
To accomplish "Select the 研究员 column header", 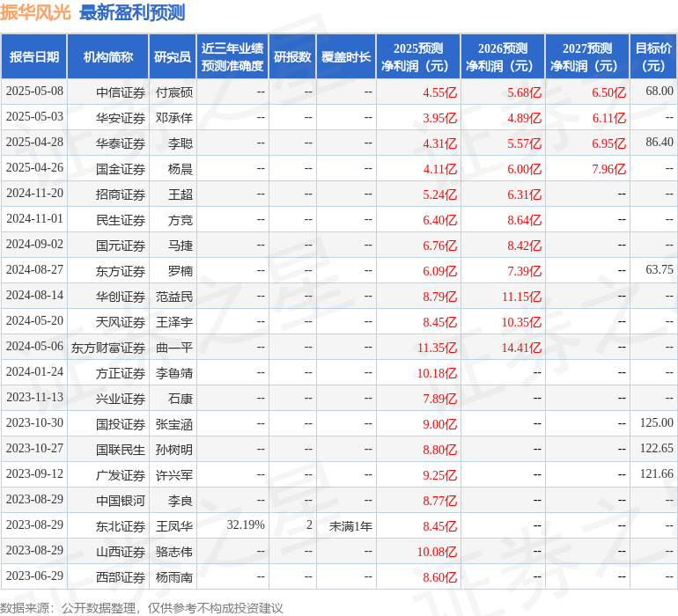I will coord(173,56).
